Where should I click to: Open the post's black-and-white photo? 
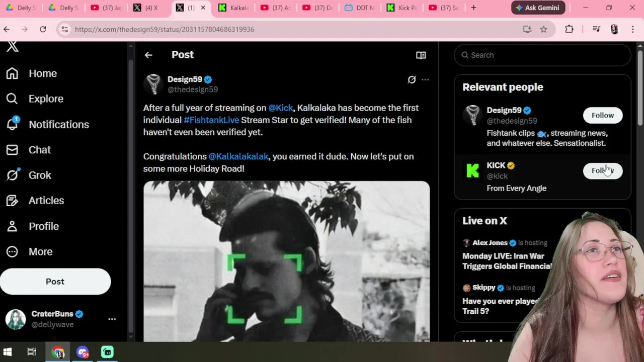tap(286, 261)
